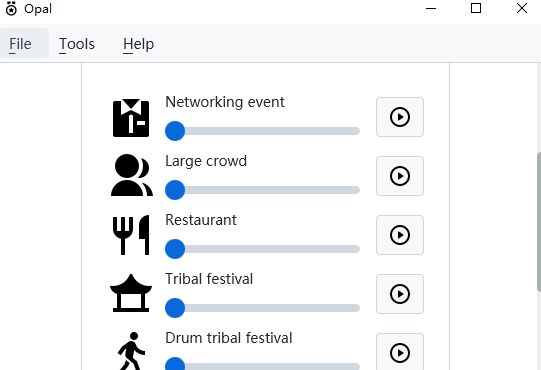Play the Tribal festival sound
The height and width of the screenshot is (370, 541).
pos(400,294)
